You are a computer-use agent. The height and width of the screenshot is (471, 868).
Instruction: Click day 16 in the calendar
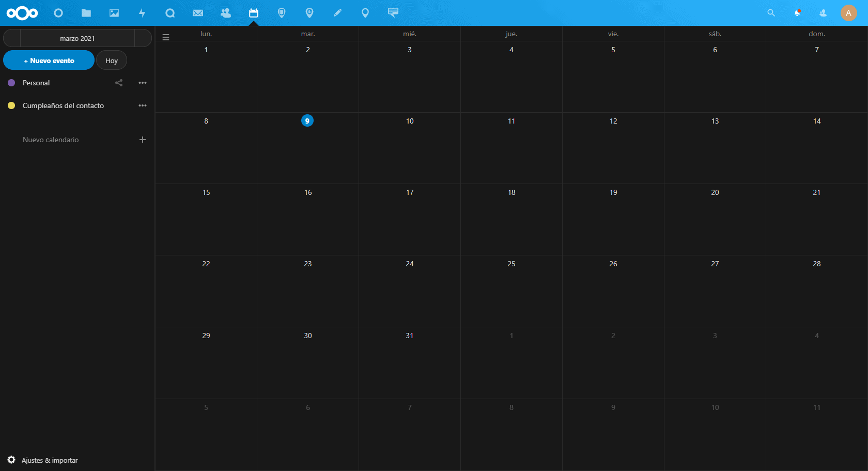coord(308,192)
